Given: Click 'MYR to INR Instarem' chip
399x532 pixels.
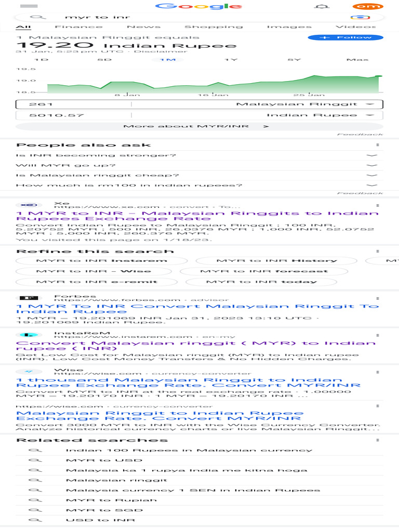Looking at the screenshot, I should click(101, 261).
